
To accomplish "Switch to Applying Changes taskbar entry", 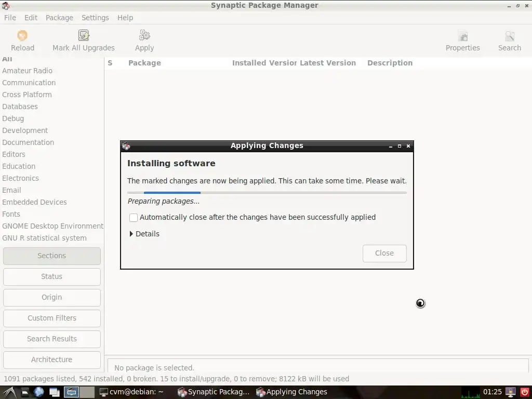I will pyautogui.click(x=292, y=392).
